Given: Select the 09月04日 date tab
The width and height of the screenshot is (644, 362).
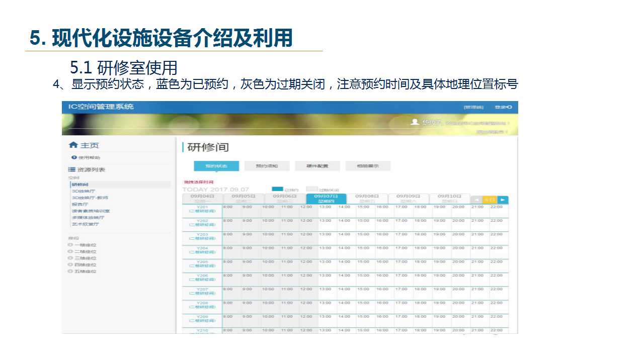Looking at the screenshot, I should click(x=202, y=199).
